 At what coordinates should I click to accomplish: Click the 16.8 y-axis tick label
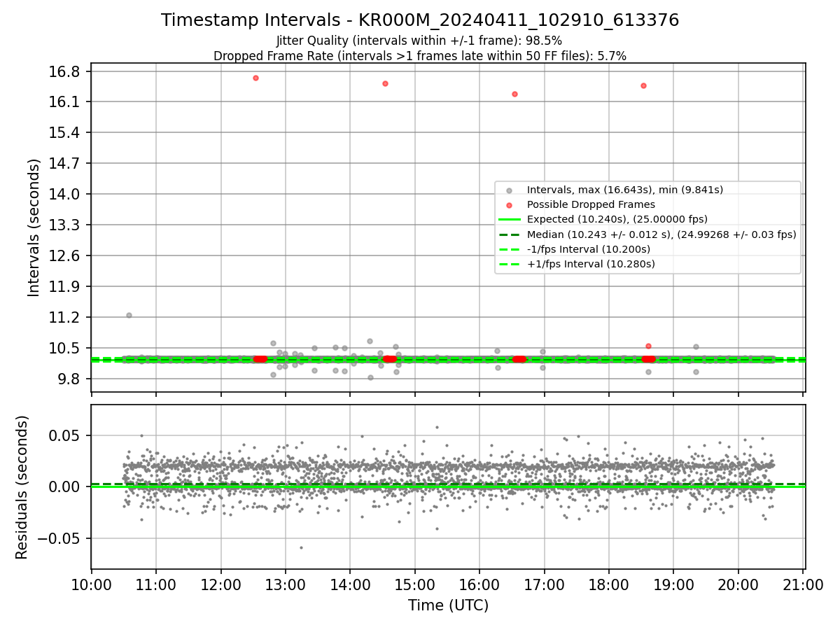point(66,71)
